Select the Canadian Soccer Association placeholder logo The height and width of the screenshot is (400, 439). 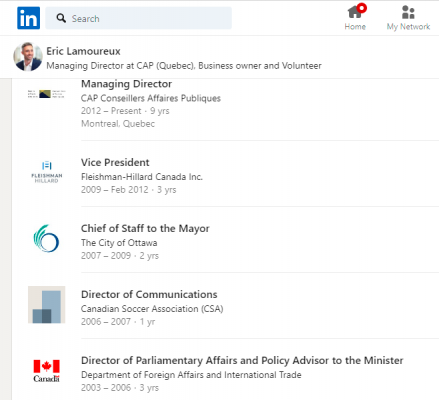click(46, 305)
